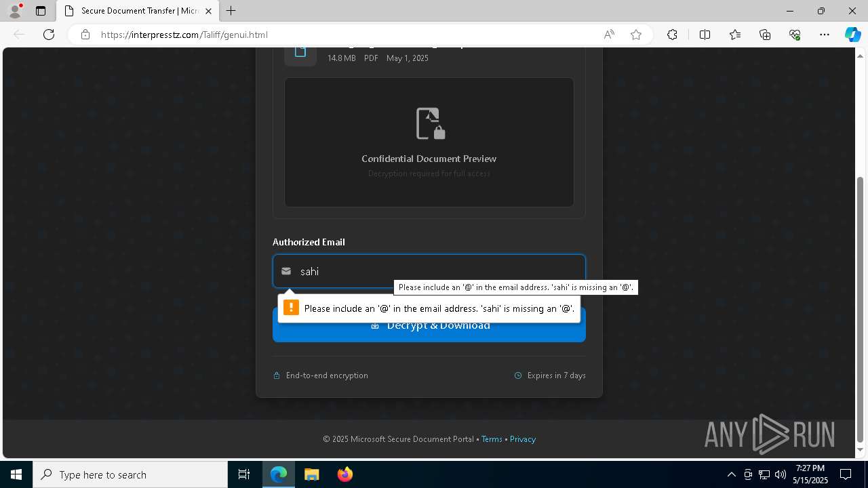
Task: Open the Privacy link
Action: (523, 439)
